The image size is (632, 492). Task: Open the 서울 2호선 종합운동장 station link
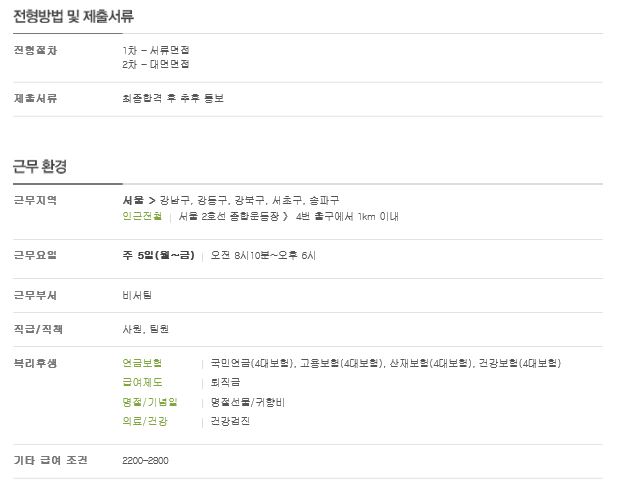coord(230,215)
